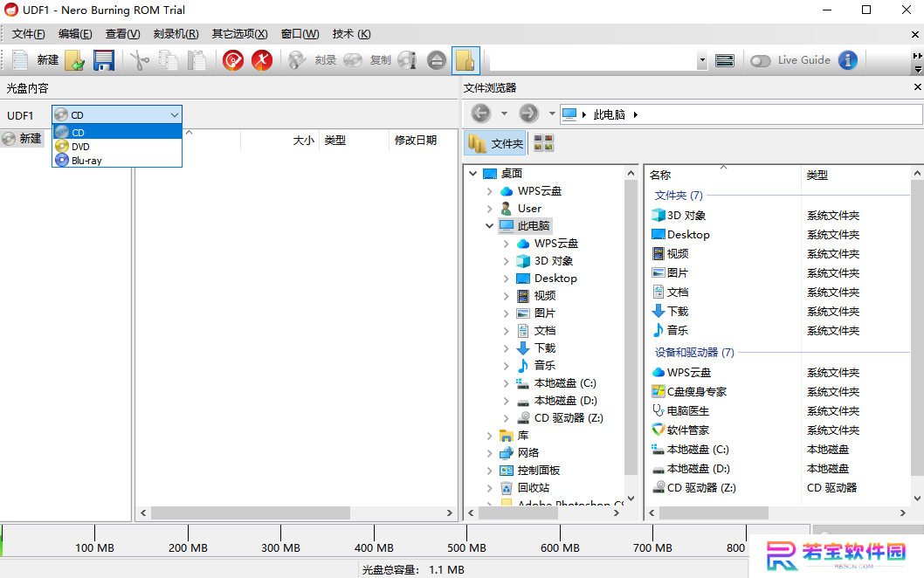The width and height of the screenshot is (924, 578).
Task: Open the 技术(K) menu
Action: [351, 34]
